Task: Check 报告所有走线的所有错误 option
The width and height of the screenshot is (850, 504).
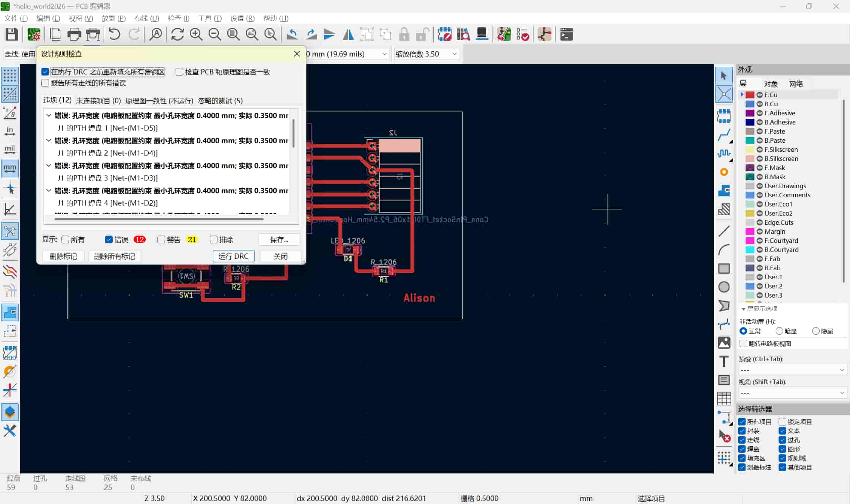Action: [45, 83]
